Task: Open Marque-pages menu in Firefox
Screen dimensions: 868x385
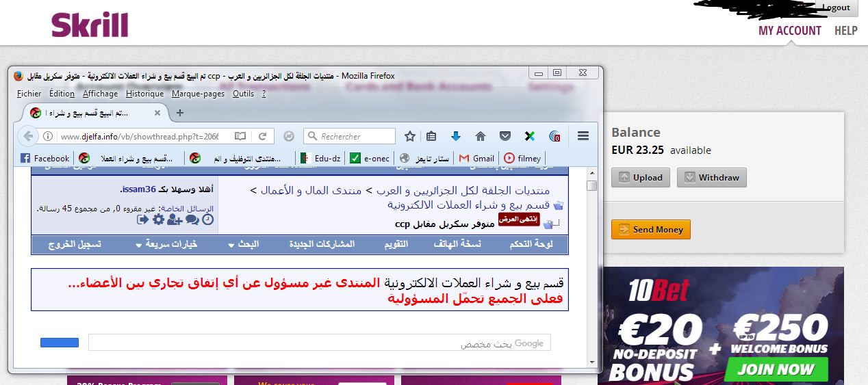Action: point(198,94)
